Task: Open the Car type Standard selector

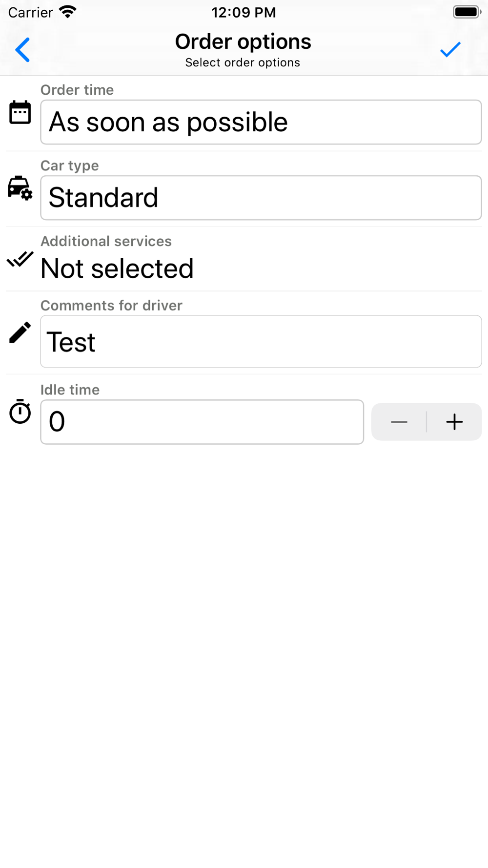Action: (261, 198)
